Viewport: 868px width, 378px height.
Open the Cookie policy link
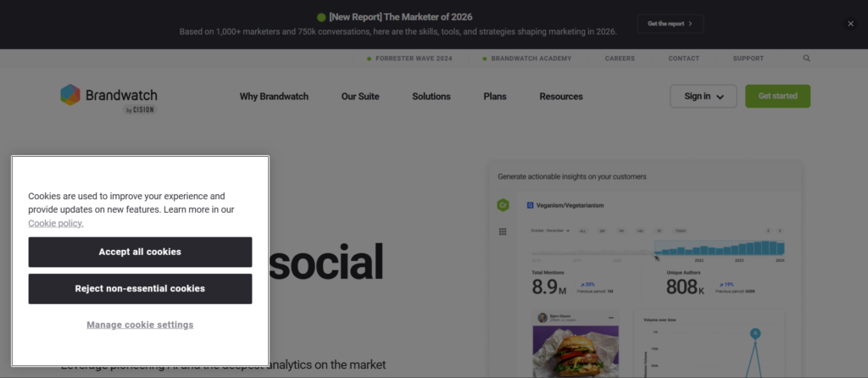coord(56,224)
